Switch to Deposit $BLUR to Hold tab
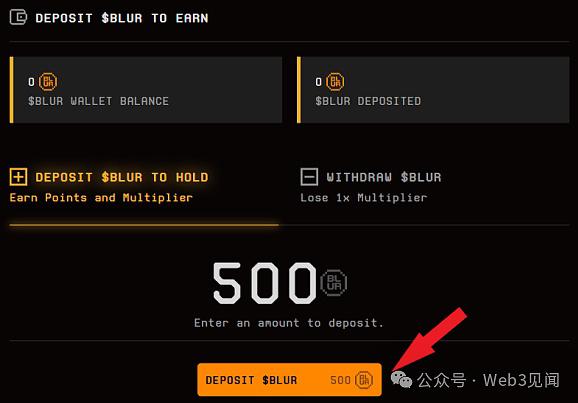This screenshot has width=578, height=403. (109, 187)
